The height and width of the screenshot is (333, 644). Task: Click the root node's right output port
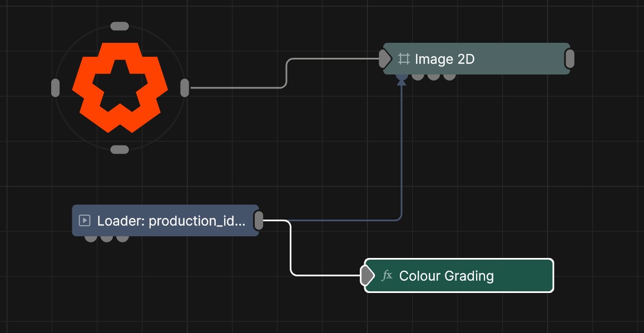click(x=185, y=88)
